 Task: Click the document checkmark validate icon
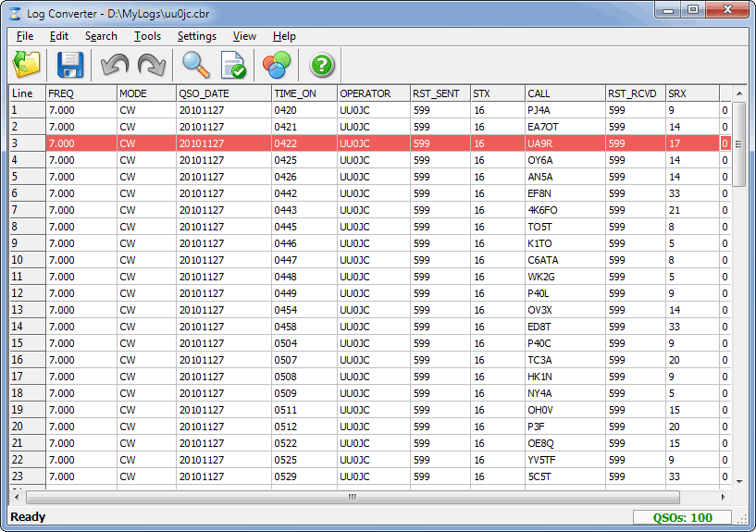pyautogui.click(x=233, y=65)
